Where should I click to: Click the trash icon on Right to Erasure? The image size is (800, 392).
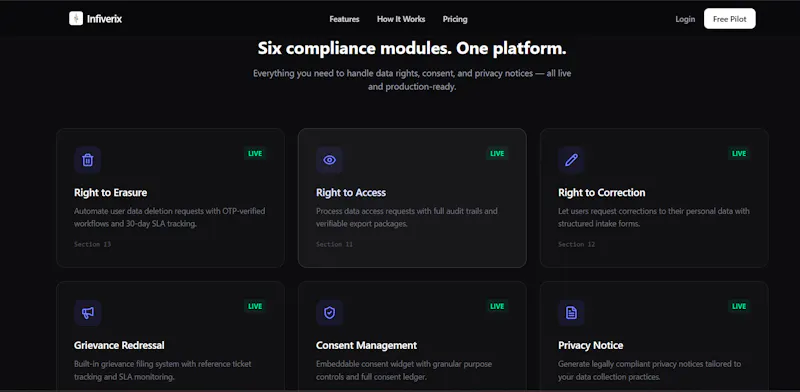[88, 160]
